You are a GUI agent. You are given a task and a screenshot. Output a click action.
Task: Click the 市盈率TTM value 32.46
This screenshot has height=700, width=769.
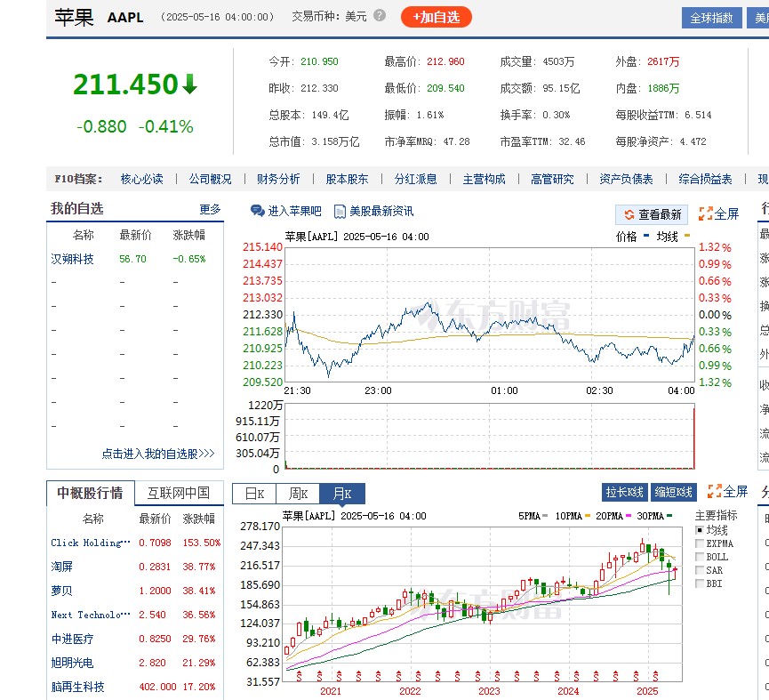[x=572, y=141]
